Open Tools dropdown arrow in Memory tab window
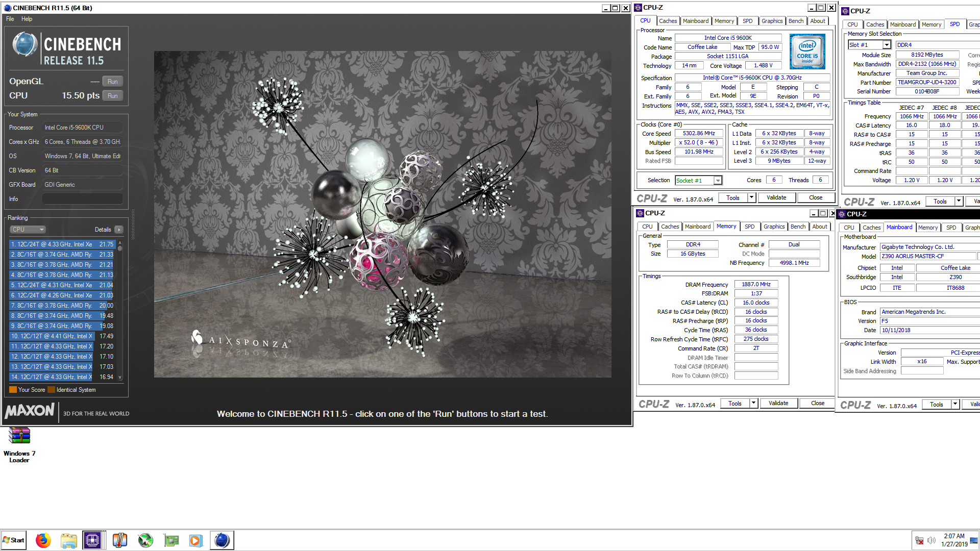Screen dimensions: 980x551 753,404
